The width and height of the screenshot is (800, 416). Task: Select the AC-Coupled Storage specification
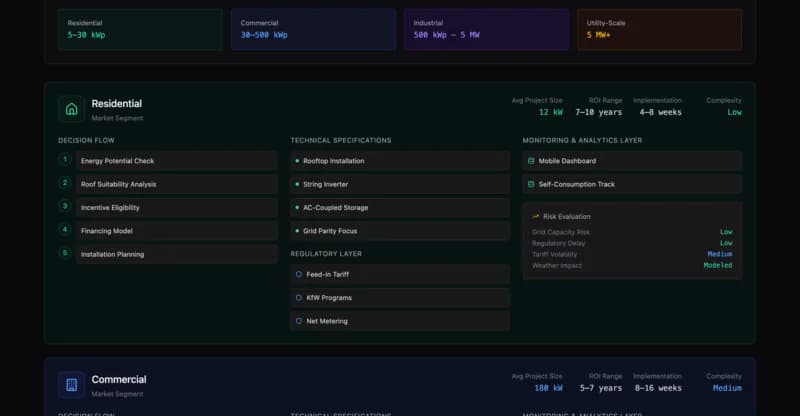click(x=400, y=208)
